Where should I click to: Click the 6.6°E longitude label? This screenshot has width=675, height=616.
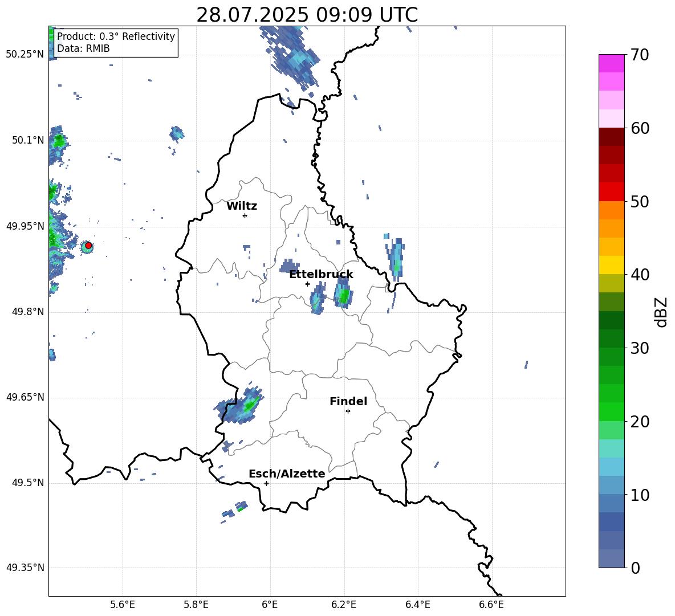(491, 605)
